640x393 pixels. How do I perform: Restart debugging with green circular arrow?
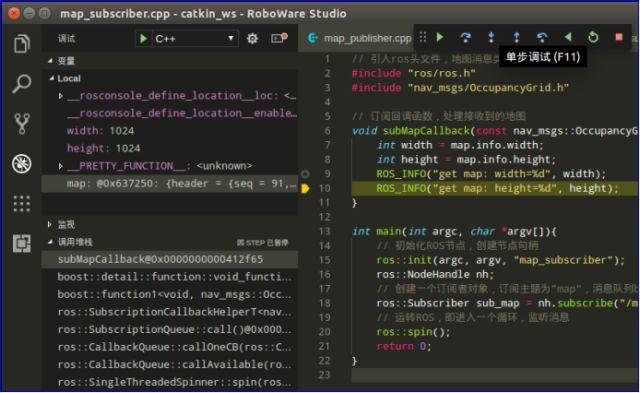tap(593, 37)
